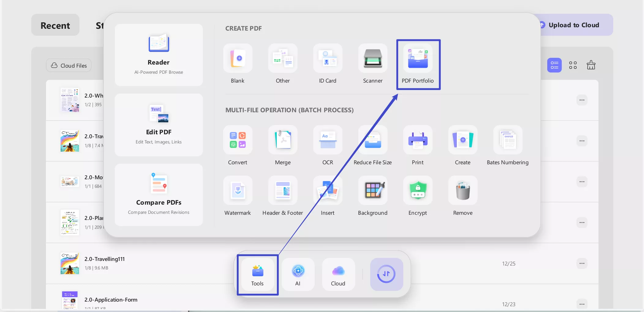Open the 2.0-Travelling111 file thumbnail
Screen dimensions: 644x312
(70, 263)
